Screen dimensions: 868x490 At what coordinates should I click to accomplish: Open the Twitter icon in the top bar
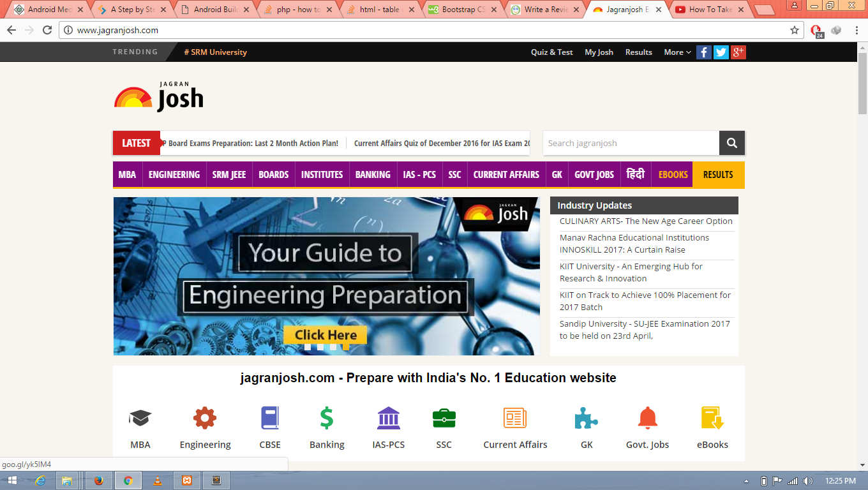pos(721,52)
